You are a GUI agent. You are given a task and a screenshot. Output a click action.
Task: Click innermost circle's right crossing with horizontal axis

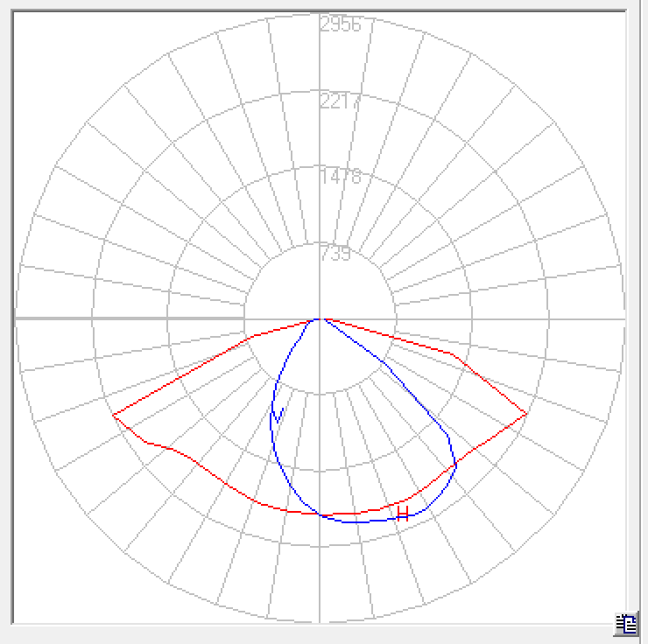coord(396,319)
